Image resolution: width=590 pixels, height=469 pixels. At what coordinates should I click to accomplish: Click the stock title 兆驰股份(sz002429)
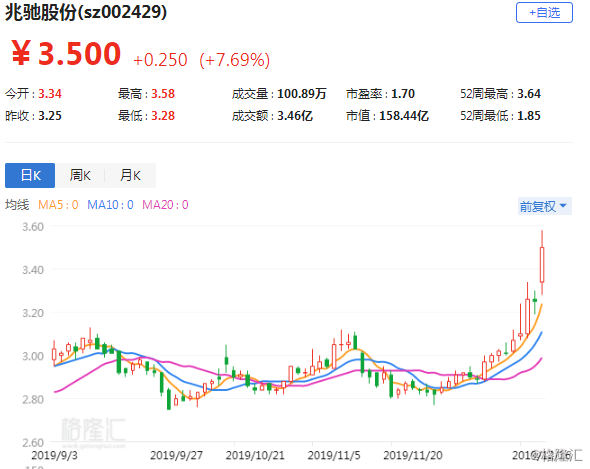pos(86,12)
